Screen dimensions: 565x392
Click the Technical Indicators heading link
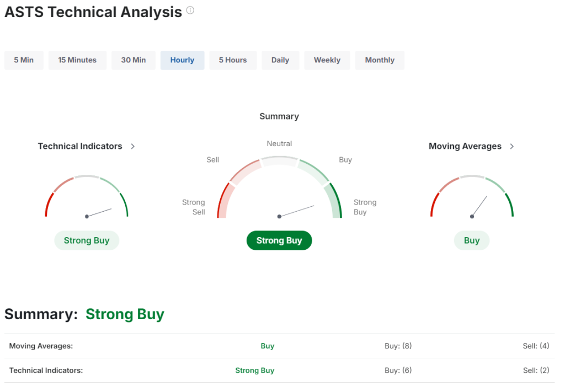[80, 146]
